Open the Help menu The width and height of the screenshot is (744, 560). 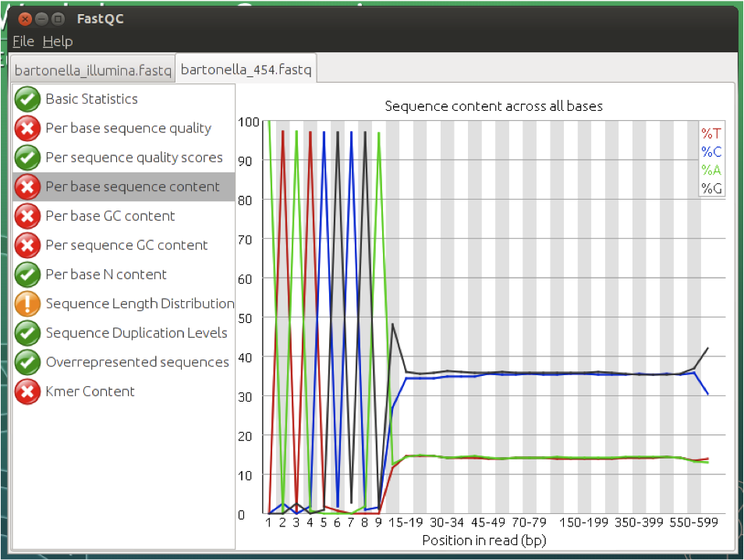[x=58, y=41]
